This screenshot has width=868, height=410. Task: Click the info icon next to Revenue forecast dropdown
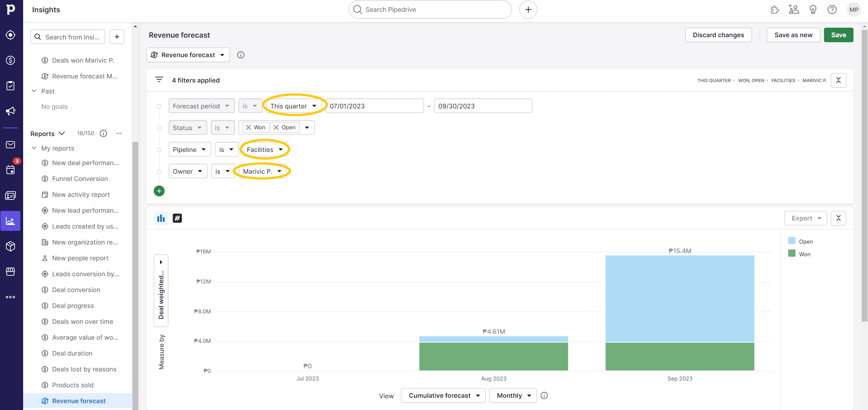coord(241,55)
